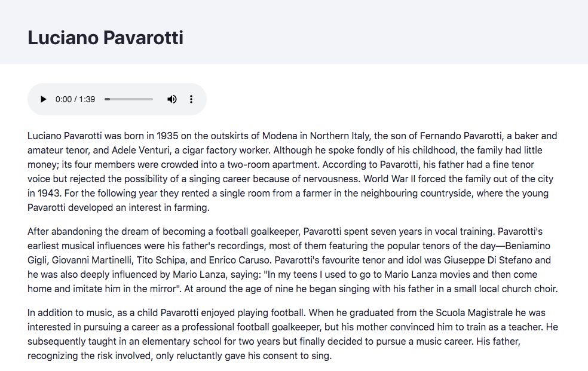The image size is (588, 371).
Task: Click the audio seek progress bar
Action: pos(128,99)
